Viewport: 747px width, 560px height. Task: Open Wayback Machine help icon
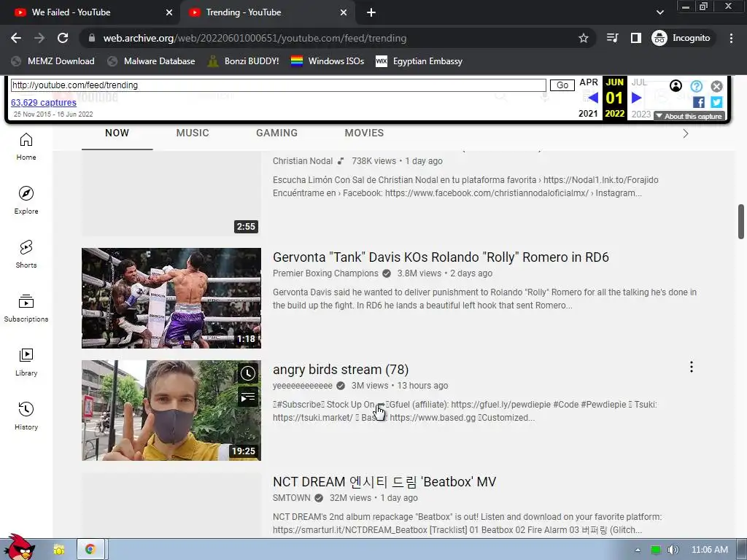click(x=696, y=86)
